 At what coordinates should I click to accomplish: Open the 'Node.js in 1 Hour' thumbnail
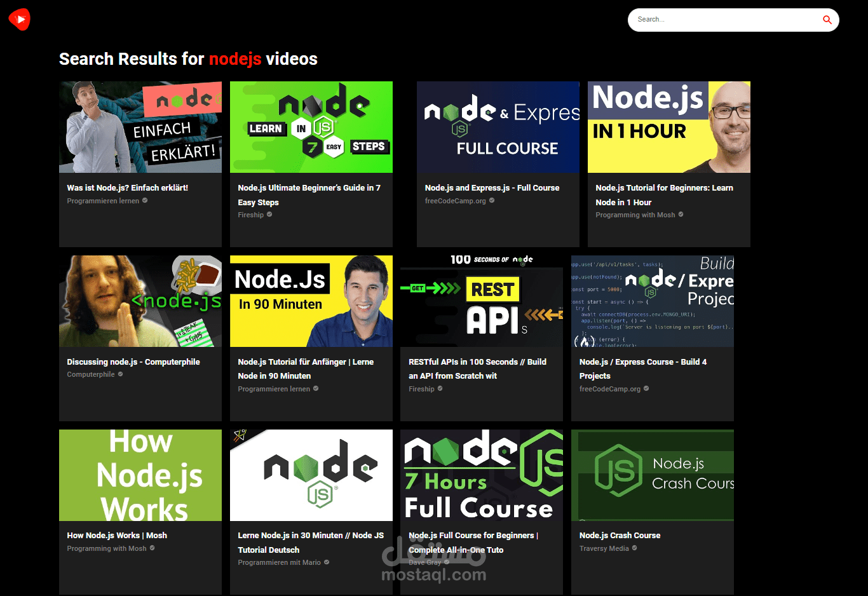669,127
